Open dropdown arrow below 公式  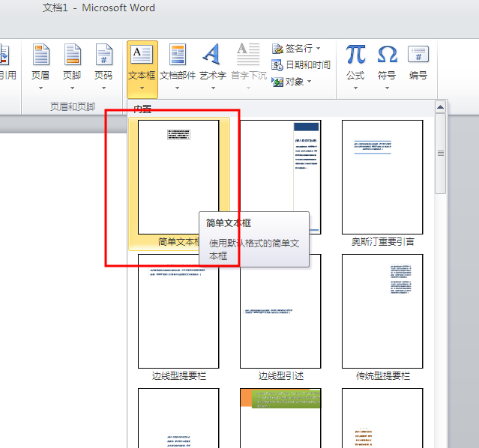[355, 88]
